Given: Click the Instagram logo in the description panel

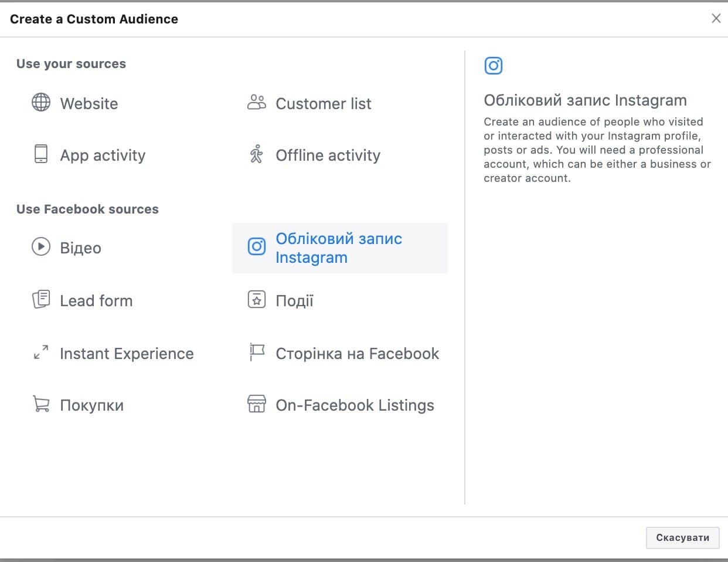Looking at the screenshot, I should (493, 66).
